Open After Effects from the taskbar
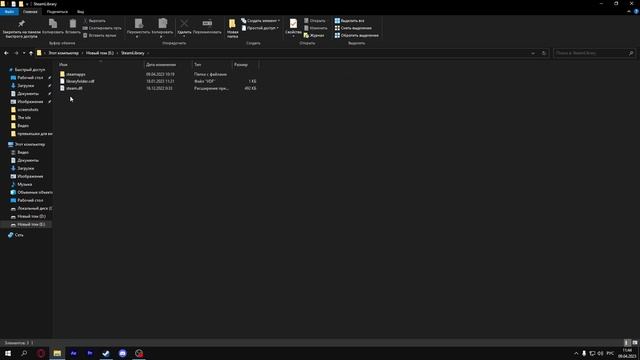The width and height of the screenshot is (640, 360). [x=73, y=353]
